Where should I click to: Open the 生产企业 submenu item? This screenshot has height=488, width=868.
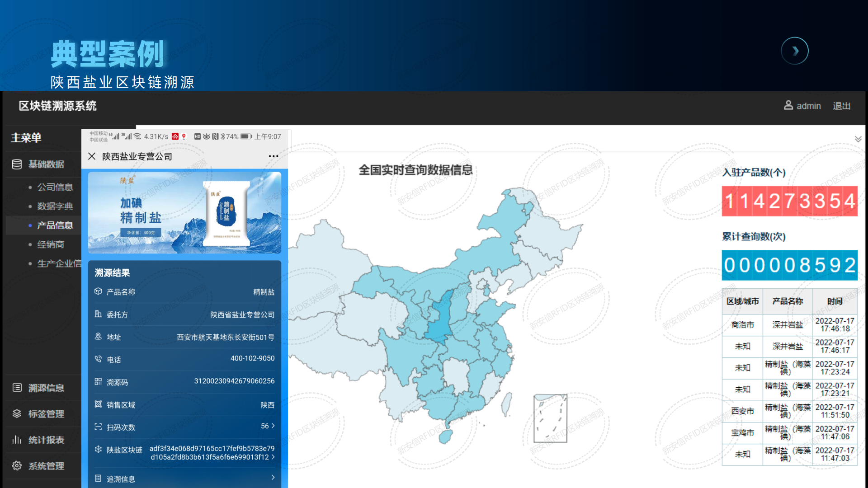(x=59, y=263)
